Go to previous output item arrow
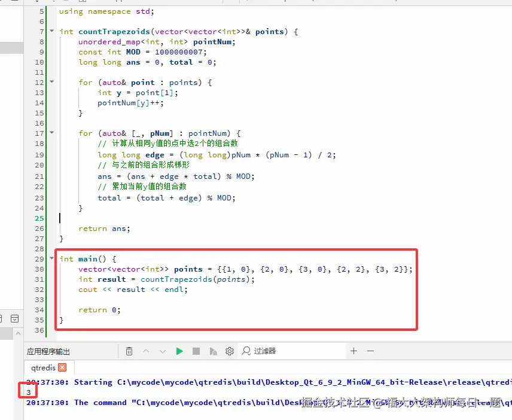This screenshot has width=512, height=420. (146, 351)
